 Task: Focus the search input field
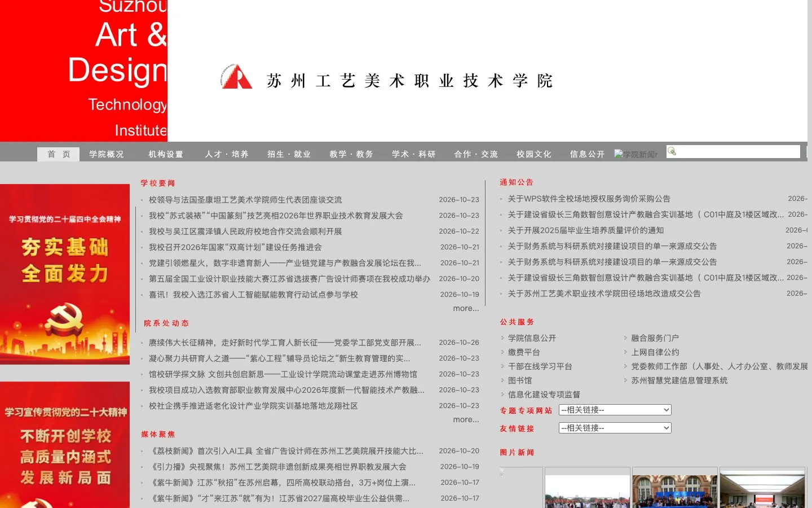click(733, 151)
